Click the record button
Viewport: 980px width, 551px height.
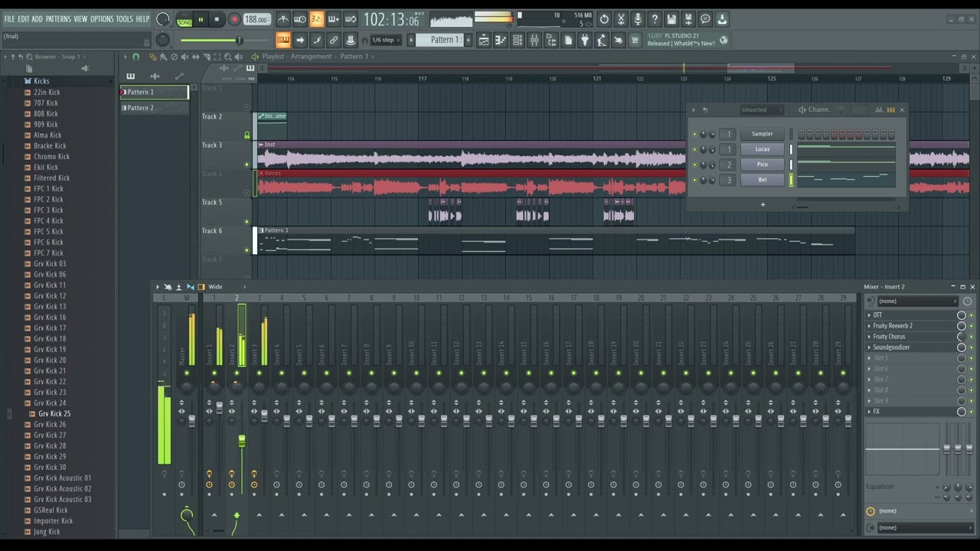pyautogui.click(x=234, y=19)
